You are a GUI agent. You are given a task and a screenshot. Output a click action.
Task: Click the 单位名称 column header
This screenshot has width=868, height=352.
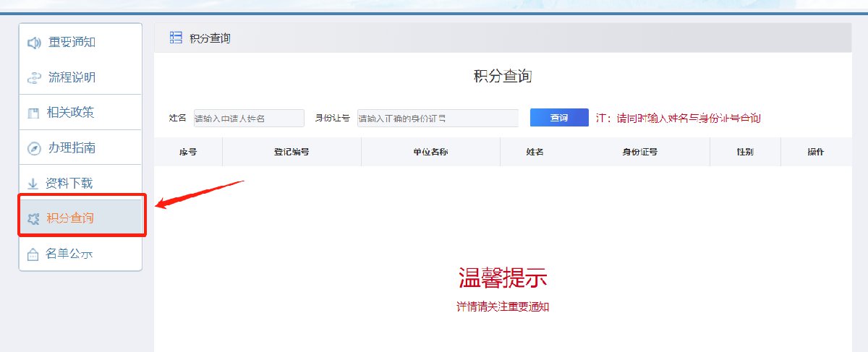point(430,152)
